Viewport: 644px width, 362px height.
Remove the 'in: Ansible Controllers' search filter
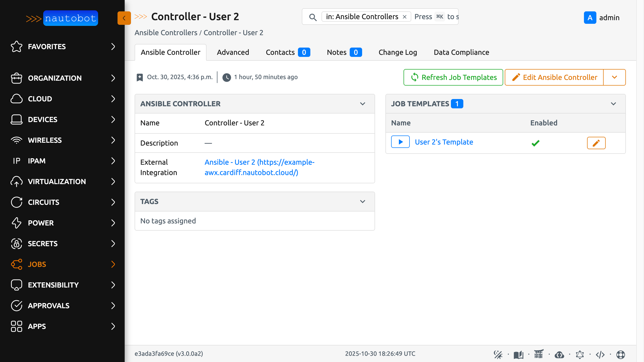point(405,17)
